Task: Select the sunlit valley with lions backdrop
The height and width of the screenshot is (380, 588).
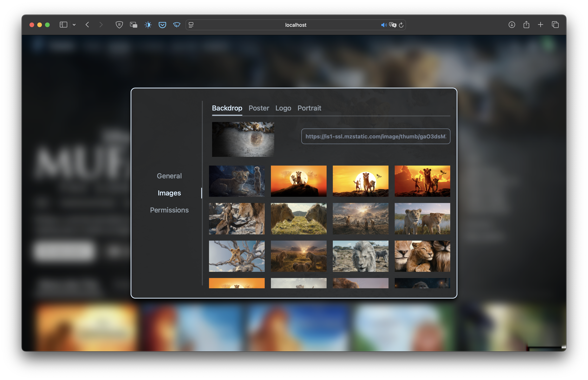Action: click(x=360, y=219)
